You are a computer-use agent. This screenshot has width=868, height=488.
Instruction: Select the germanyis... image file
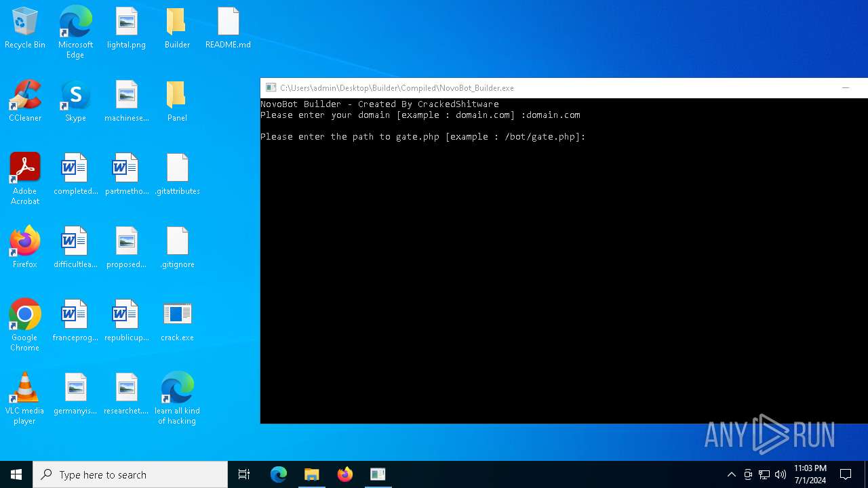(x=75, y=394)
